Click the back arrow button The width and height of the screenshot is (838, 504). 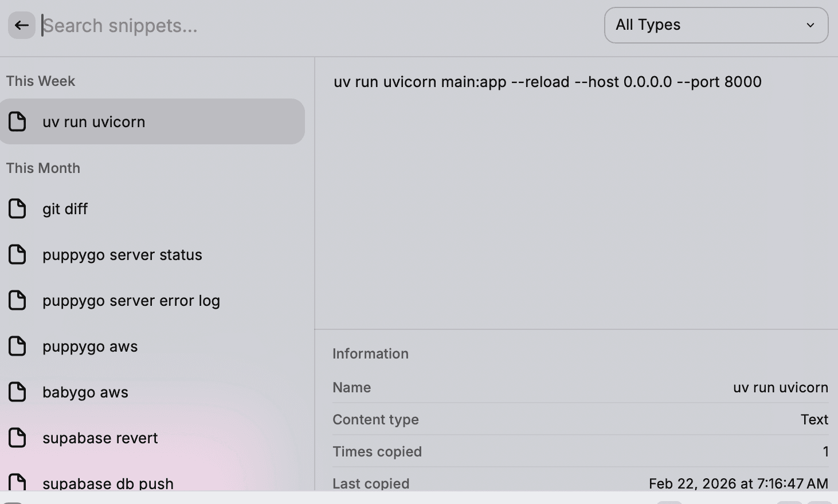click(x=22, y=25)
